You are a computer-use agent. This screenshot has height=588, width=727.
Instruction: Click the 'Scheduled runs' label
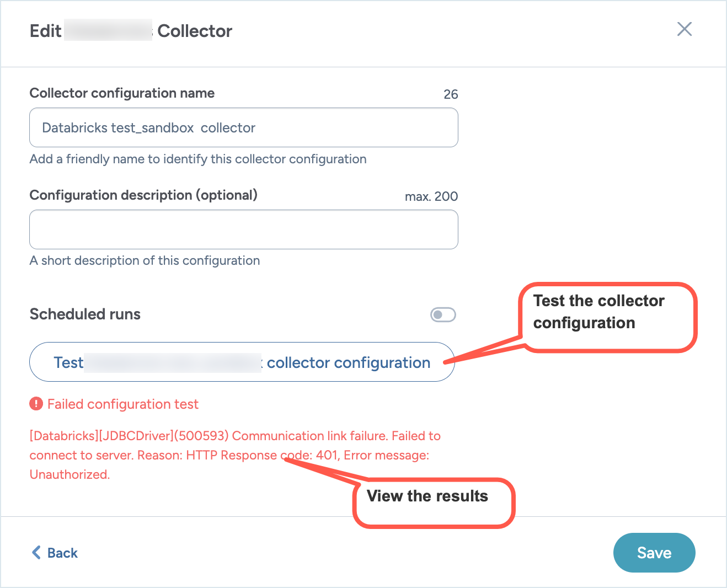[x=85, y=314]
